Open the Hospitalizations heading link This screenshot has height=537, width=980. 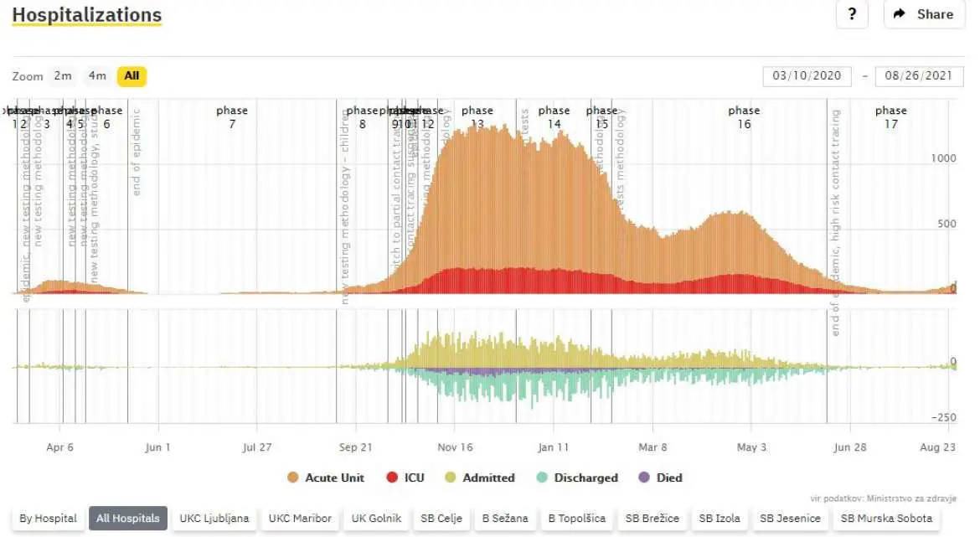tap(86, 15)
